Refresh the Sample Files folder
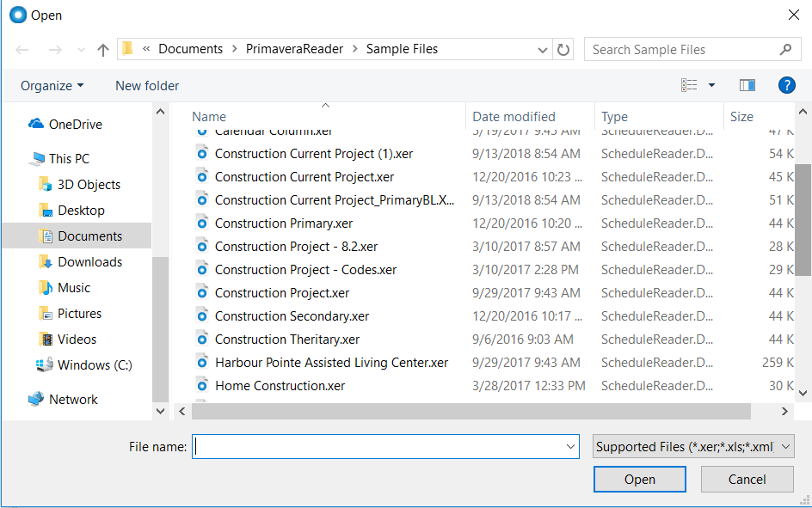This screenshot has height=508, width=812. (563, 50)
